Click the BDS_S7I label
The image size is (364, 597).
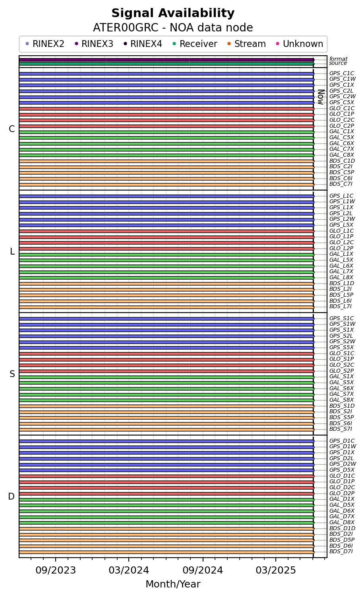pos(341,429)
